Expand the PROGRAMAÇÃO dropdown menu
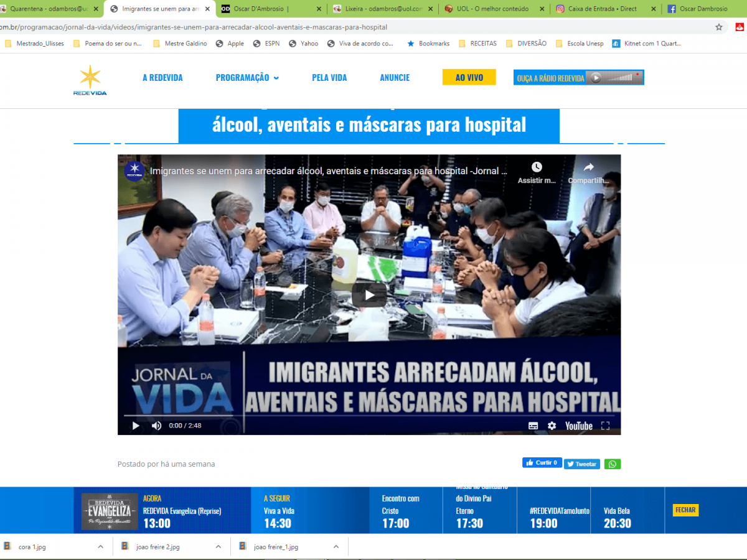The width and height of the screenshot is (747, 560). coord(247,78)
